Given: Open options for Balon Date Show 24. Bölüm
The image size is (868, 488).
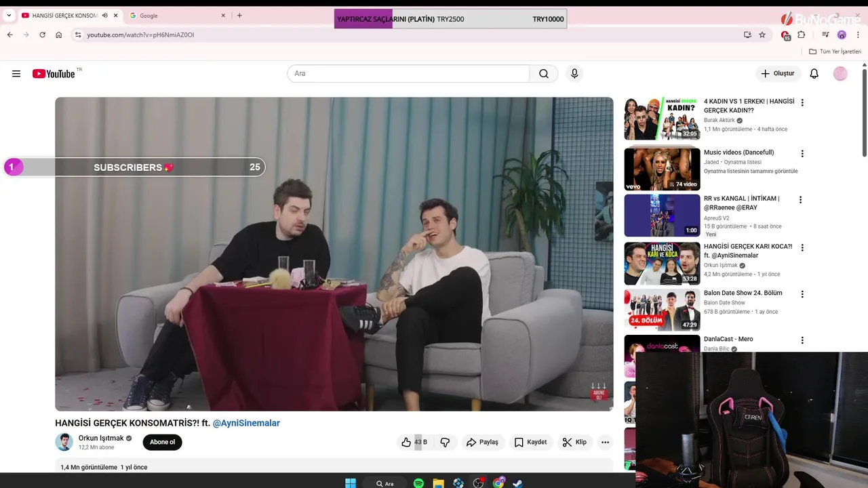Looking at the screenshot, I should (802, 294).
